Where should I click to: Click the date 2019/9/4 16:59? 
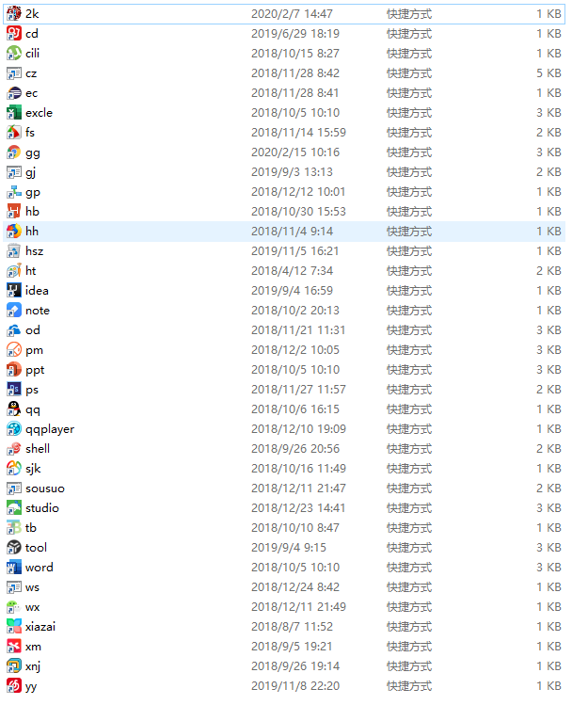click(292, 291)
